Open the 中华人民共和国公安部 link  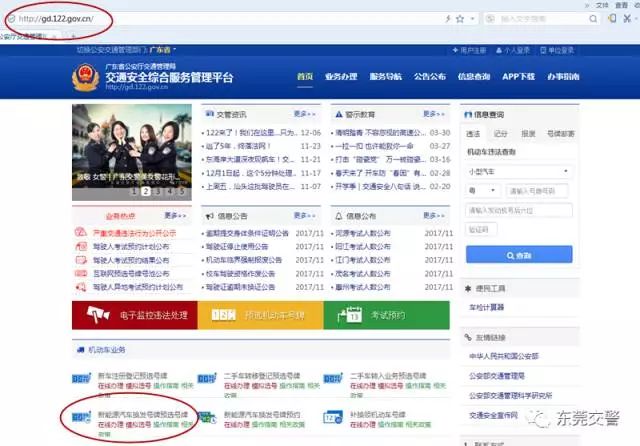504,356
